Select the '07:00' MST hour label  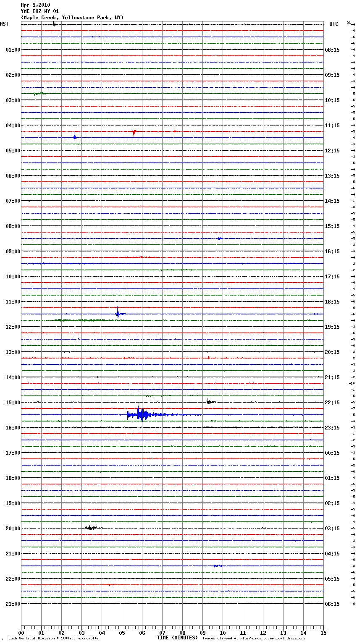[x=13, y=201]
